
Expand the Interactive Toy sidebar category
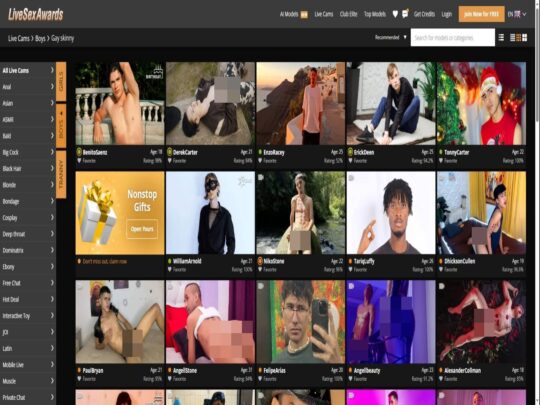pos(28,316)
